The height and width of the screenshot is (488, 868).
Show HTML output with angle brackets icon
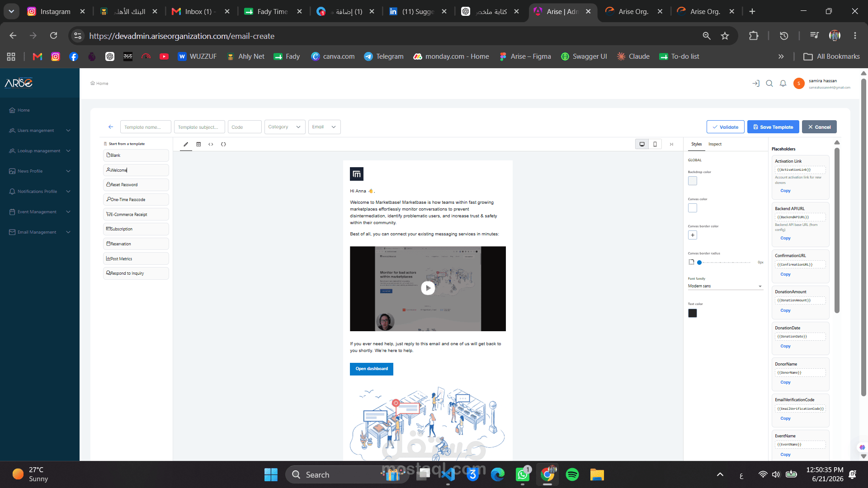[211, 144]
